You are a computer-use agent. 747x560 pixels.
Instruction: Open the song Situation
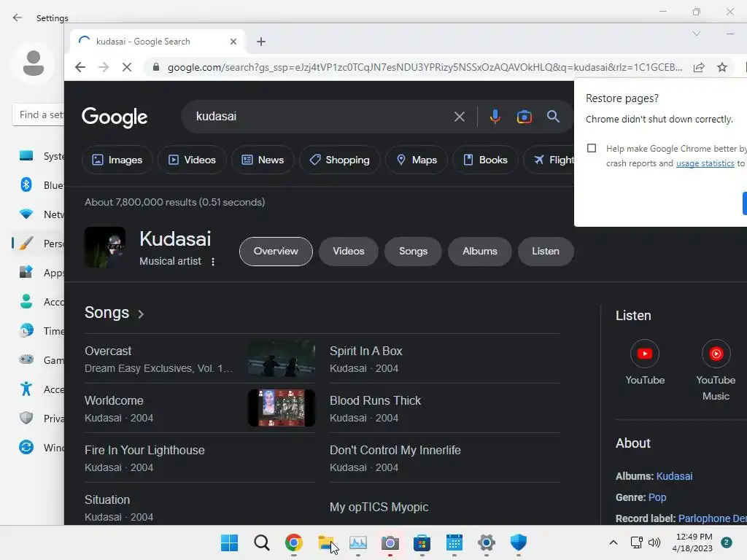pyautogui.click(x=107, y=499)
